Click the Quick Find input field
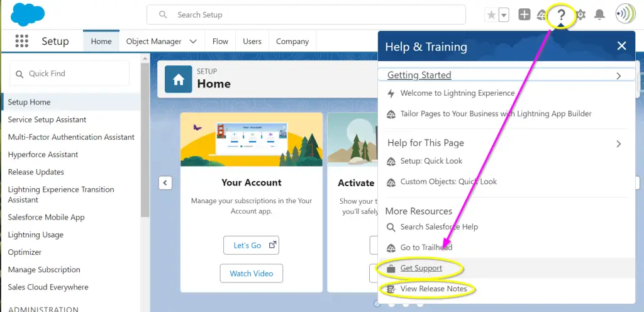 pyautogui.click(x=69, y=74)
